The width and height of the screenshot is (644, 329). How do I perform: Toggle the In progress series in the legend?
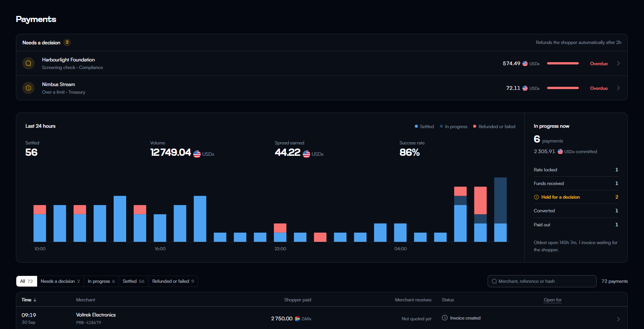[453, 127]
